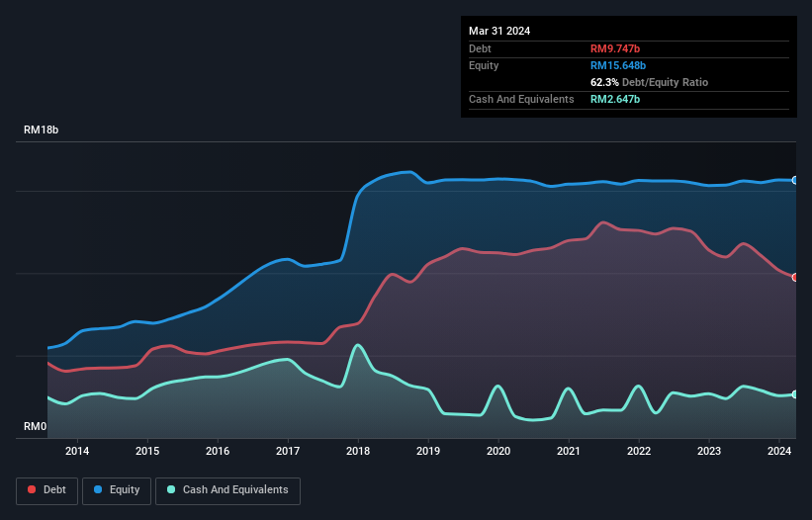The image size is (812, 520).
Task: Select the 2014 x-axis label
Action: tap(77, 451)
